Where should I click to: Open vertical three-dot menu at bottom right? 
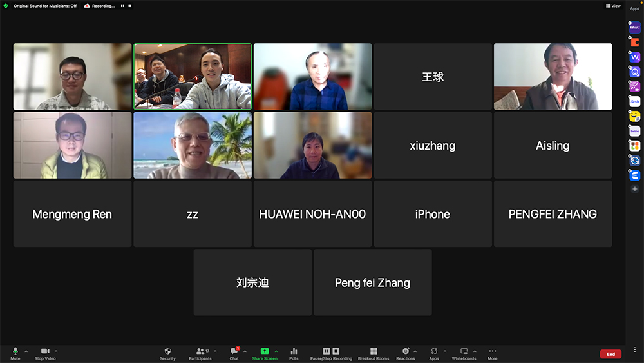click(x=634, y=349)
